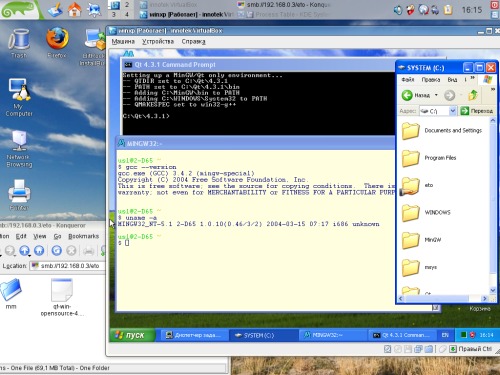Select the qt-win-opensource file in Konqueror

pyautogui.click(x=62, y=298)
